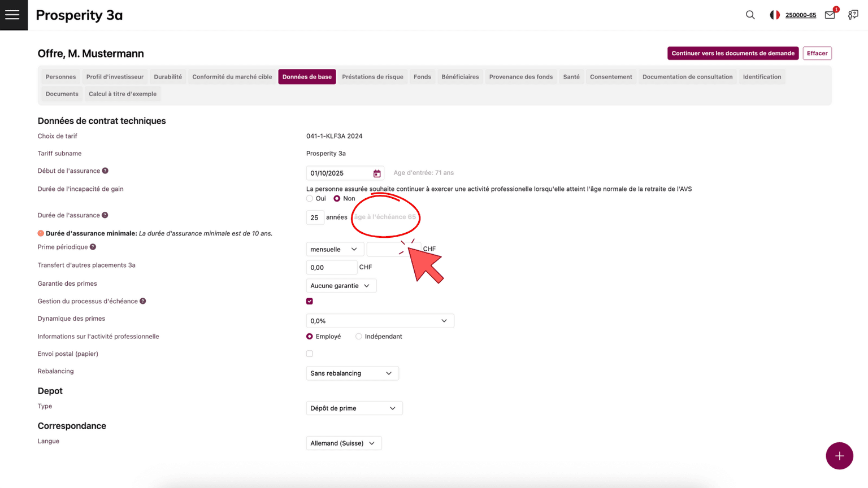Open the Profil d'investisseur tab
The width and height of the screenshot is (868, 488).
(x=115, y=77)
